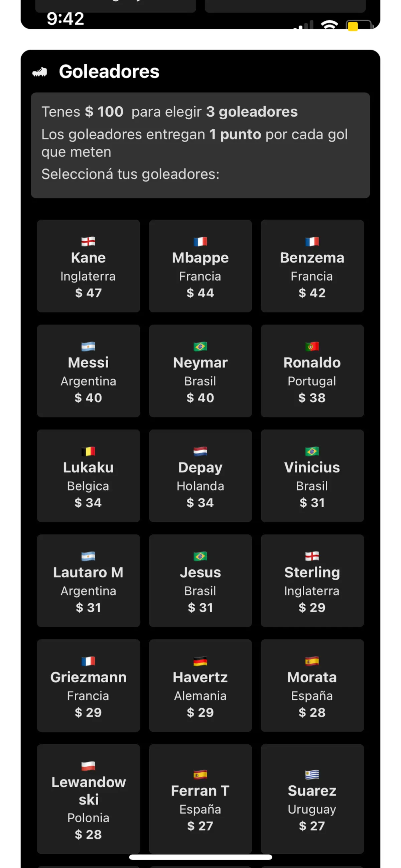Select Messi from Argentina
The width and height of the screenshot is (401, 868).
(88, 371)
